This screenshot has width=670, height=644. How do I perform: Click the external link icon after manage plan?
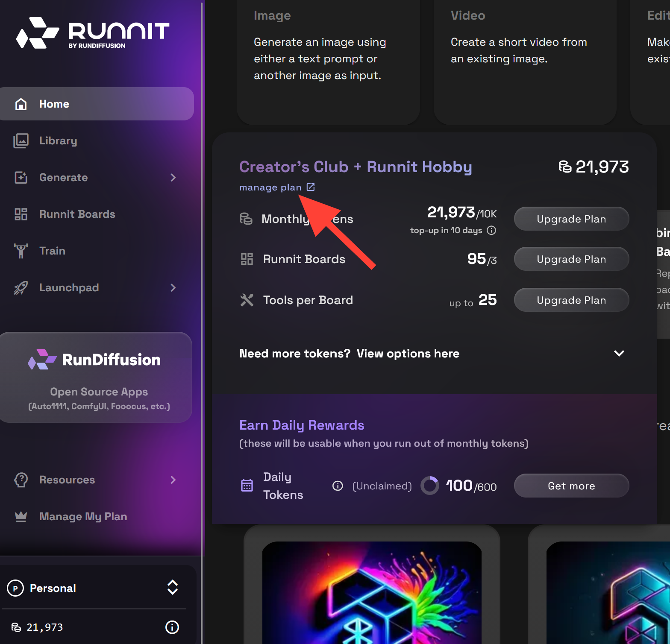click(x=311, y=187)
